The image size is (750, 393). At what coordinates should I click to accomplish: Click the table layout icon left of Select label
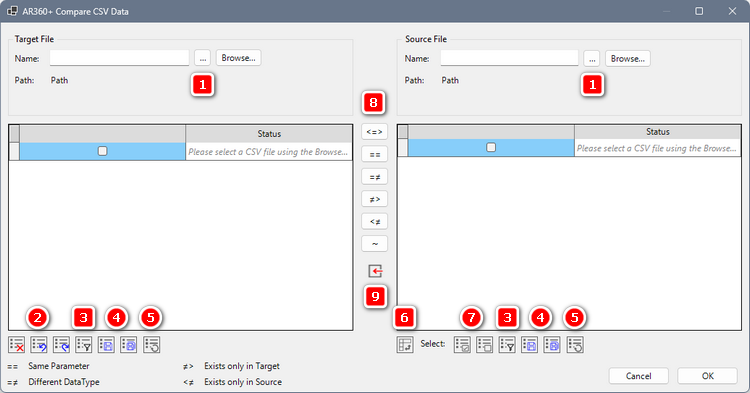tap(405, 345)
